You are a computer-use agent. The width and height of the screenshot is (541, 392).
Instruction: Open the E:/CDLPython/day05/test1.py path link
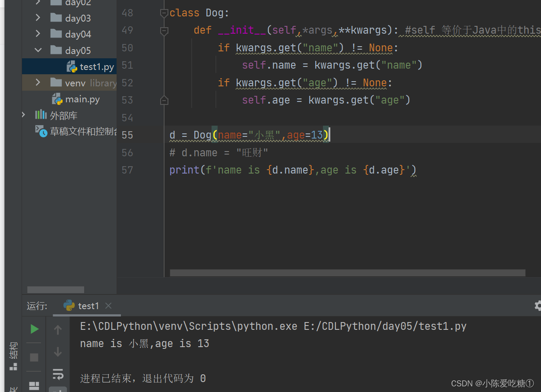point(385,326)
